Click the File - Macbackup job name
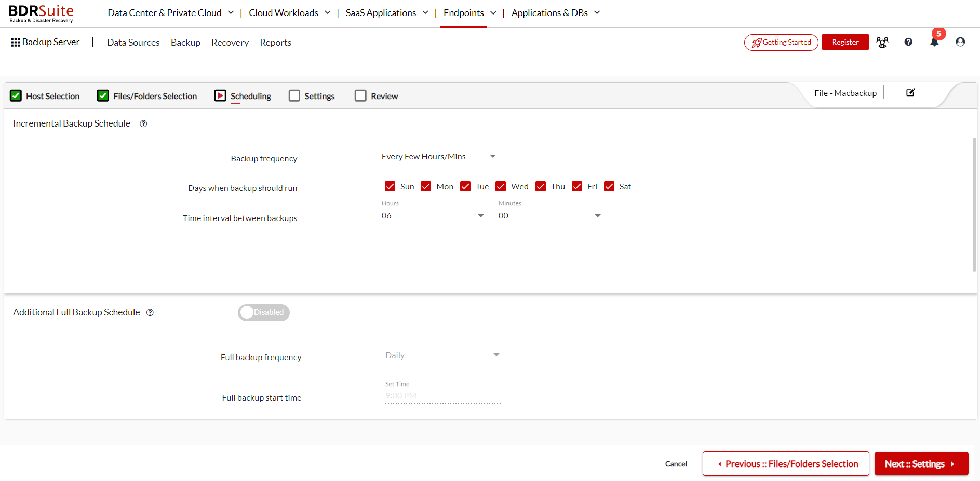This screenshot has width=980, height=481. click(845, 93)
